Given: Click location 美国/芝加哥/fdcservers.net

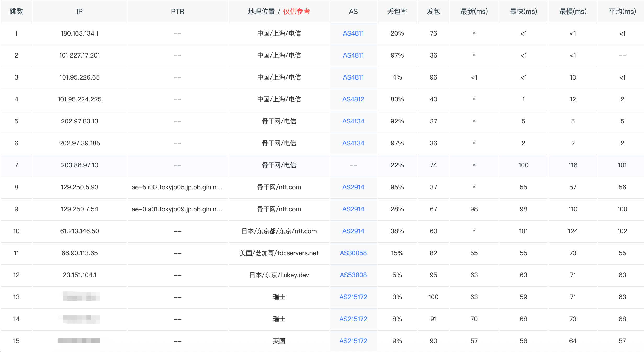Looking at the screenshot, I should pyautogui.click(x=279, y=253).
